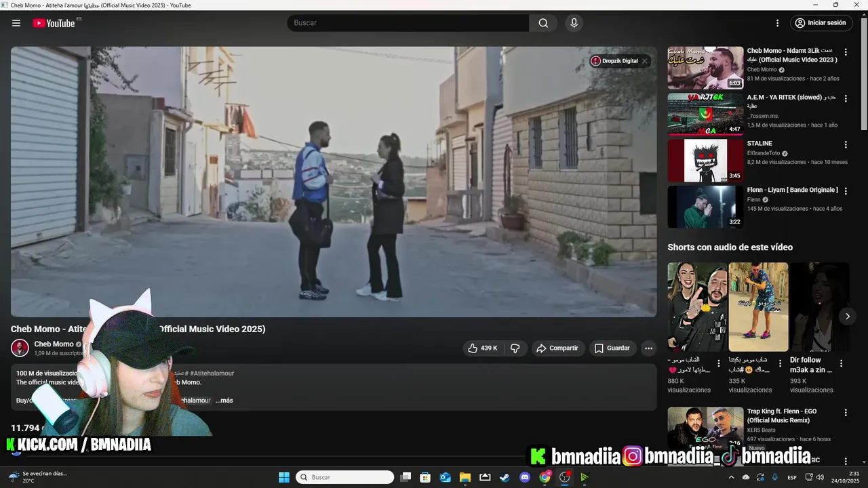The image size is (868, 488).
Task: Click #Atitehalamour hashtag in description
Action: [x=212, y=373]
